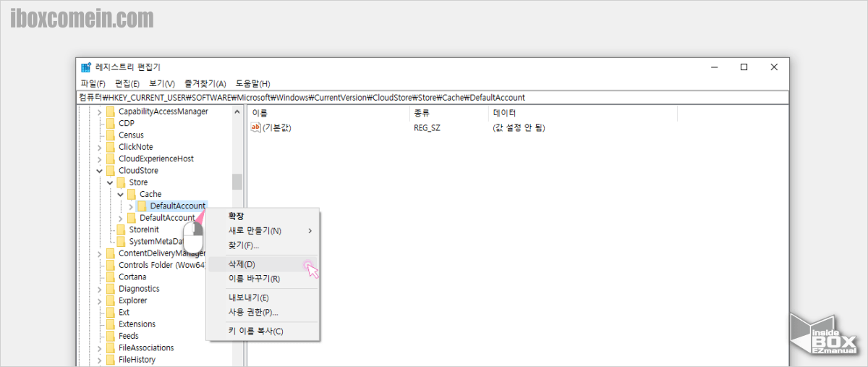
Task: Expand the FileAssociations key
Action: tap(100, 347)
